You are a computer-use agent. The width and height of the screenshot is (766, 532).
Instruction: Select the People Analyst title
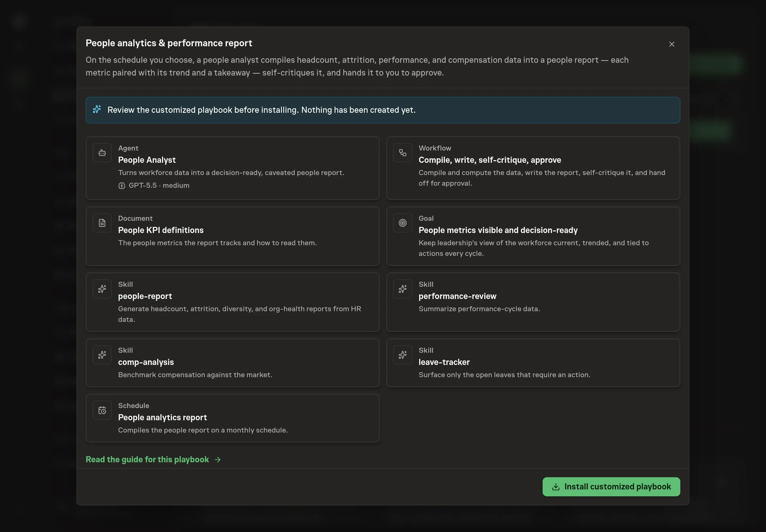(x=147, y=160)
